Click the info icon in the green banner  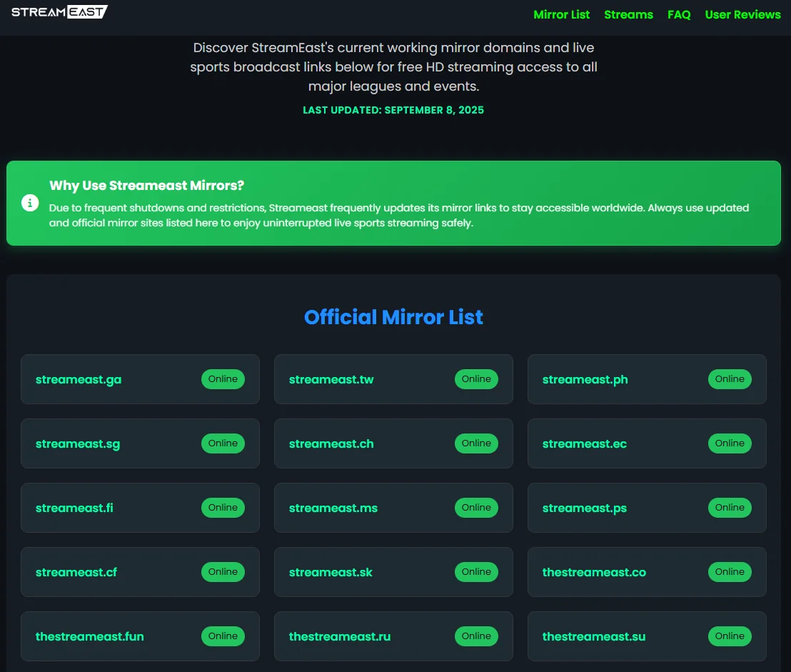pyautogui.click(x=30, y=202)
